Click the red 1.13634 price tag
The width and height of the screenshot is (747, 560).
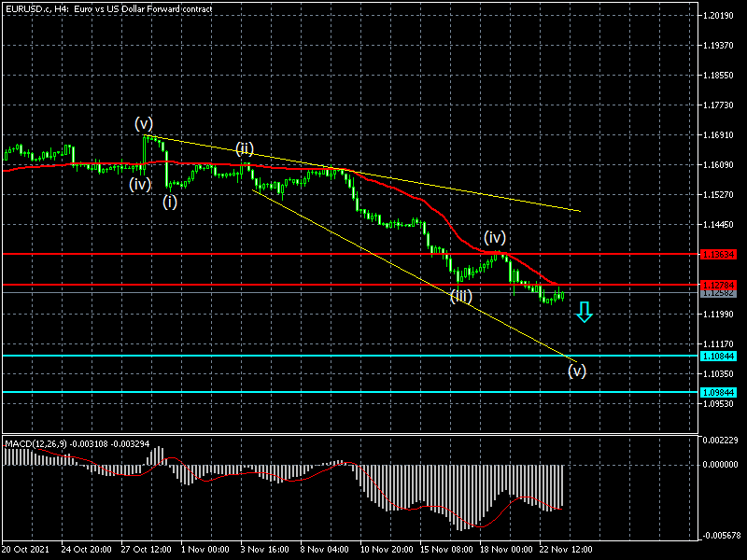(718, 254)
